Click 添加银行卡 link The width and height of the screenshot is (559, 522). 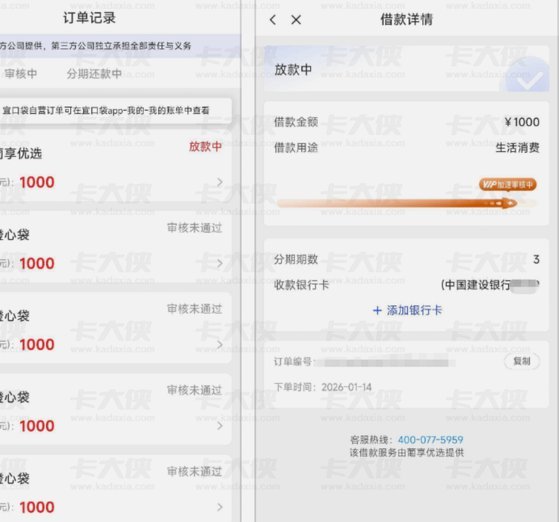point(414,310)
